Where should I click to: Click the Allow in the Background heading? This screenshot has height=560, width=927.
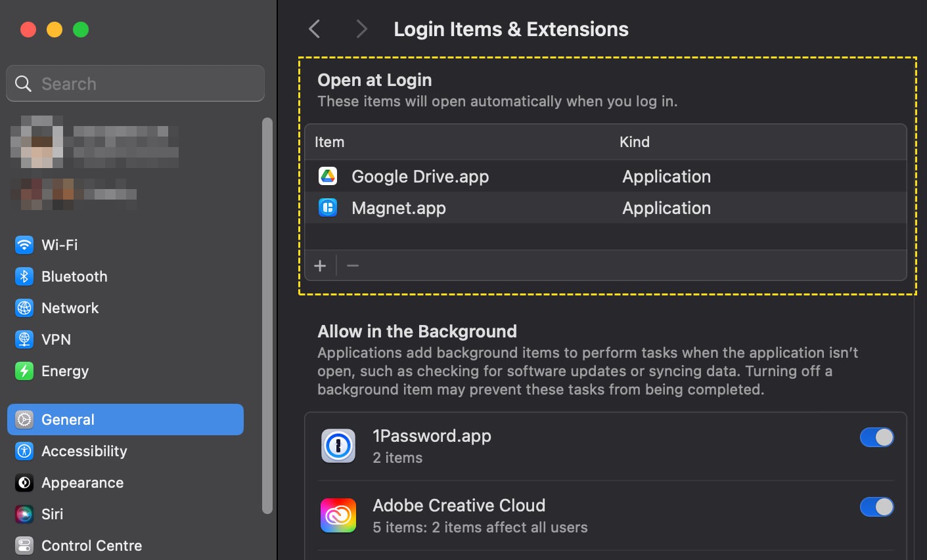(417, 331)
